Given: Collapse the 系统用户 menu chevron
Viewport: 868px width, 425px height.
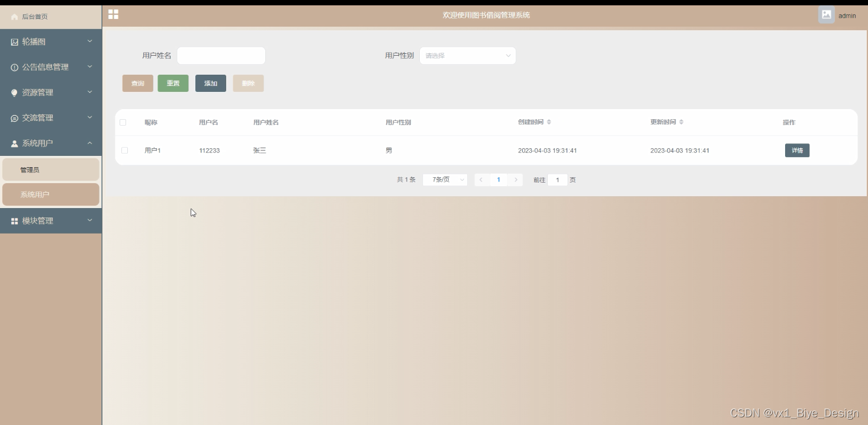Looking at the screenshot, I should (x=90, y=143).
